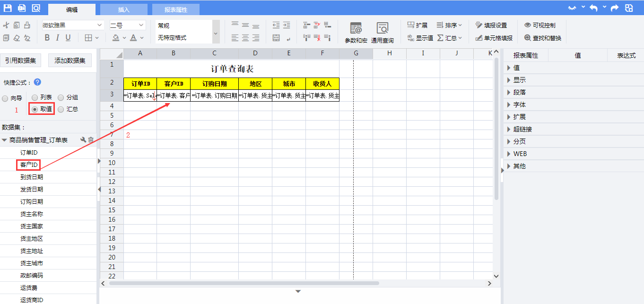Click the 添加数据集 button
This screenshot has height=304, width=644.
(x=70, y=60)
